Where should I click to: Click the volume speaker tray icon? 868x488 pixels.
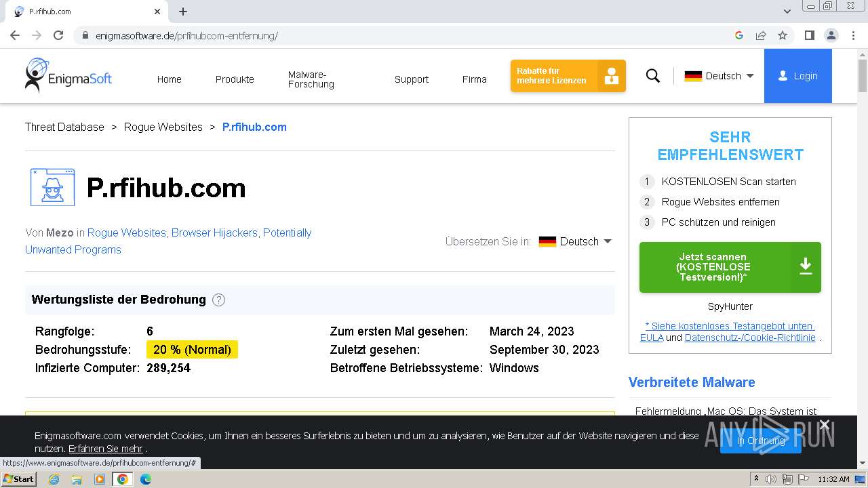tap(771, 479)
